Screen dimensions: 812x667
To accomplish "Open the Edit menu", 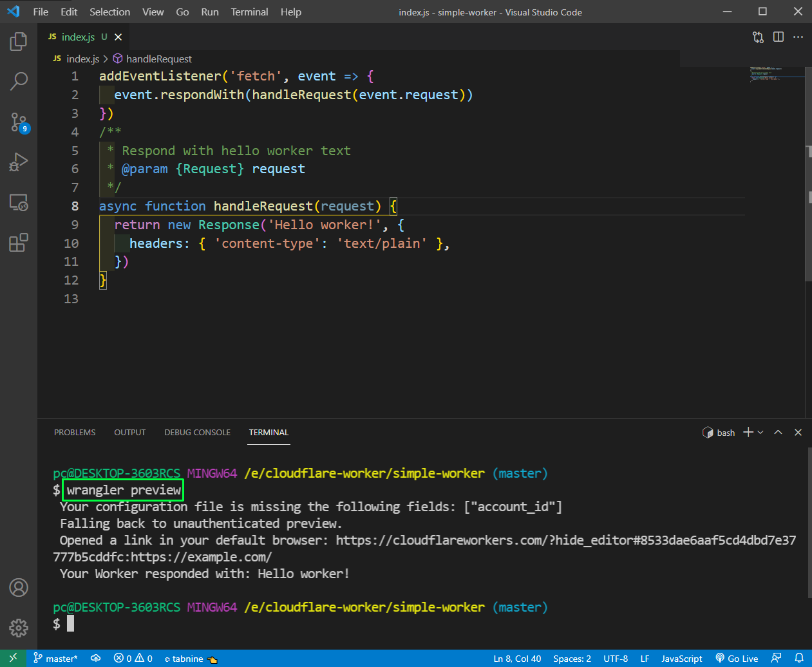I will click(69, 12).
